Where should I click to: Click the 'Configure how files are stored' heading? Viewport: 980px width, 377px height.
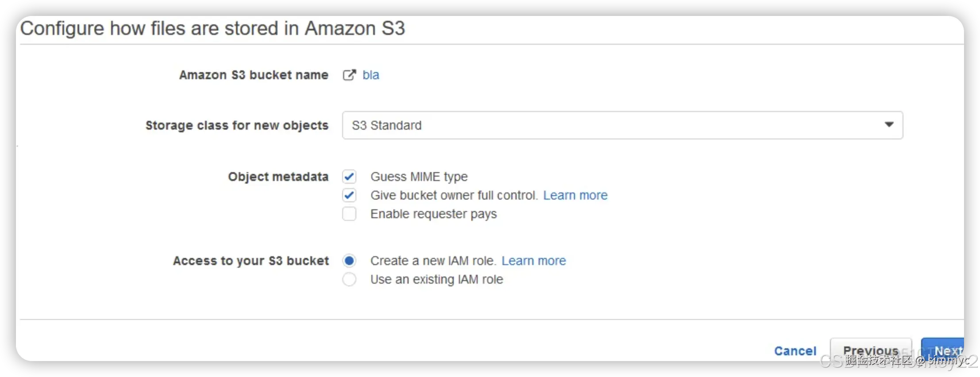pyautogui.click(x=212, y=28)
